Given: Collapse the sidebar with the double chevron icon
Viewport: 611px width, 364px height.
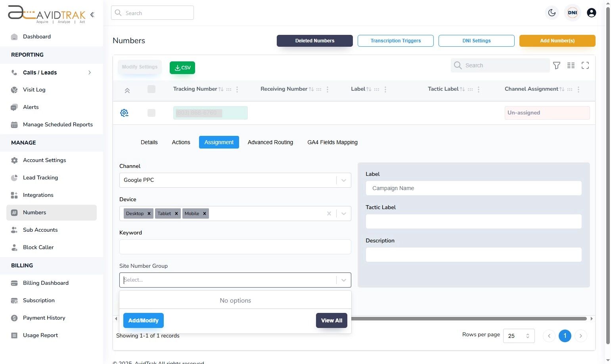Looking at the screenshot, I should [92, 15].
